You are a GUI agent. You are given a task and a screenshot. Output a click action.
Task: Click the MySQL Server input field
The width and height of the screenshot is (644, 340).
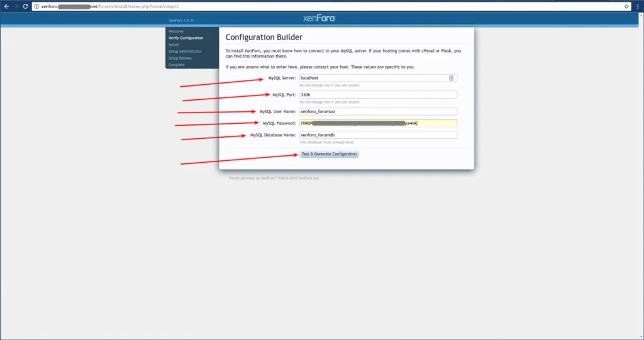[378, 78]
